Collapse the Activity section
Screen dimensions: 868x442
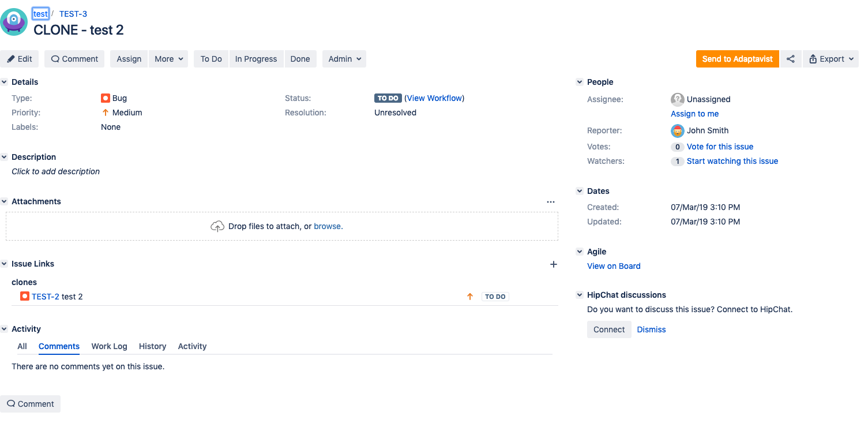click(x=5, y=329)
